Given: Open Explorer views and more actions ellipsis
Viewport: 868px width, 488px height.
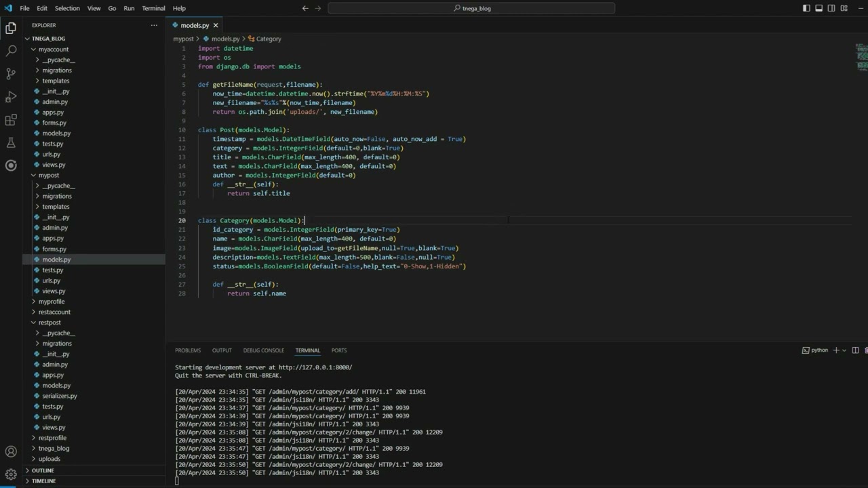Looking at the screenshot, I should pos(154,25).
